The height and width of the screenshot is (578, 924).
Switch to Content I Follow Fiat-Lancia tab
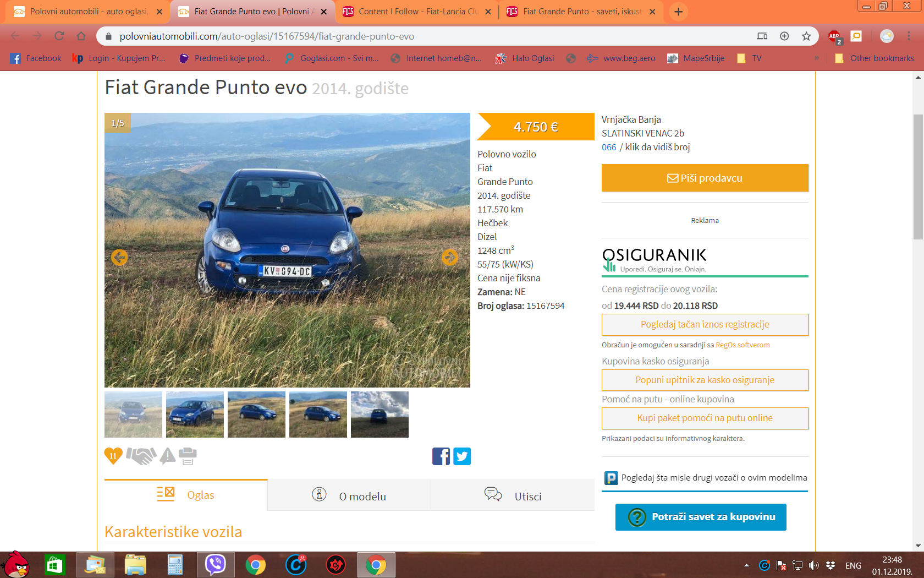tap(417, 12)
